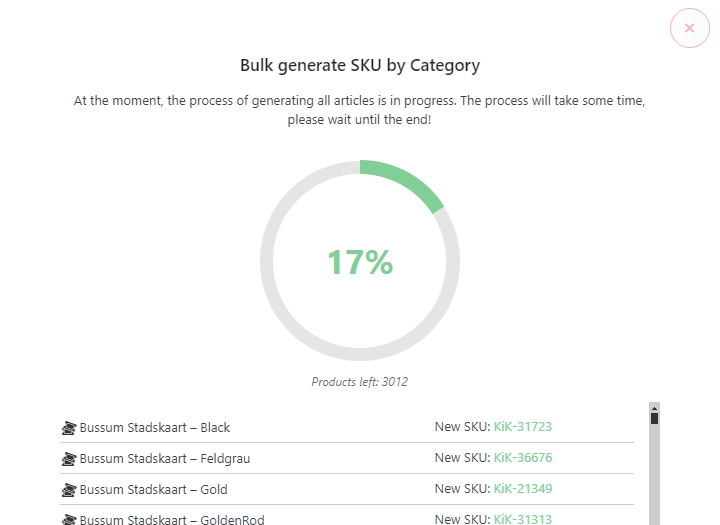Click the icon beside Bussum Stadskaart – Gold
The image size is (720, 525).
point(69,490)
